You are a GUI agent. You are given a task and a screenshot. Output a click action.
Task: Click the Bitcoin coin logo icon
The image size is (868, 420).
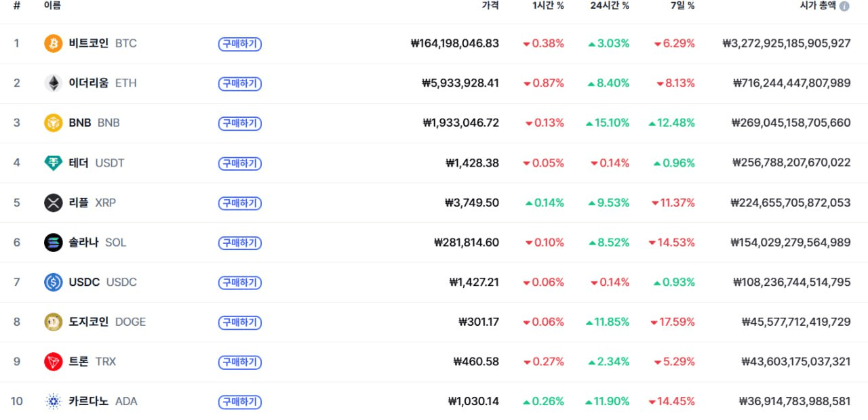(x=53, y=43)
